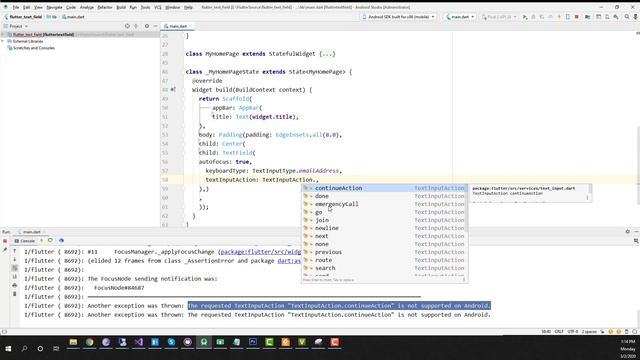Click the down arrow in console sidebar
The image size is (640, 360).
(15, 260)
